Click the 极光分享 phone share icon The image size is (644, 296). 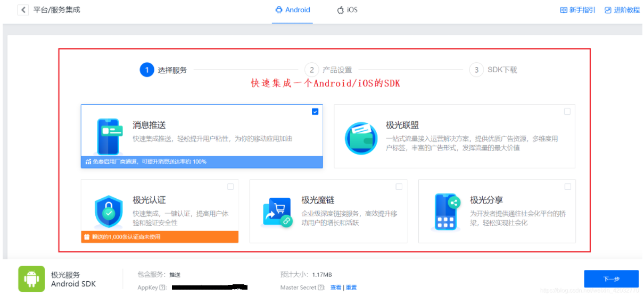(447, 212)
